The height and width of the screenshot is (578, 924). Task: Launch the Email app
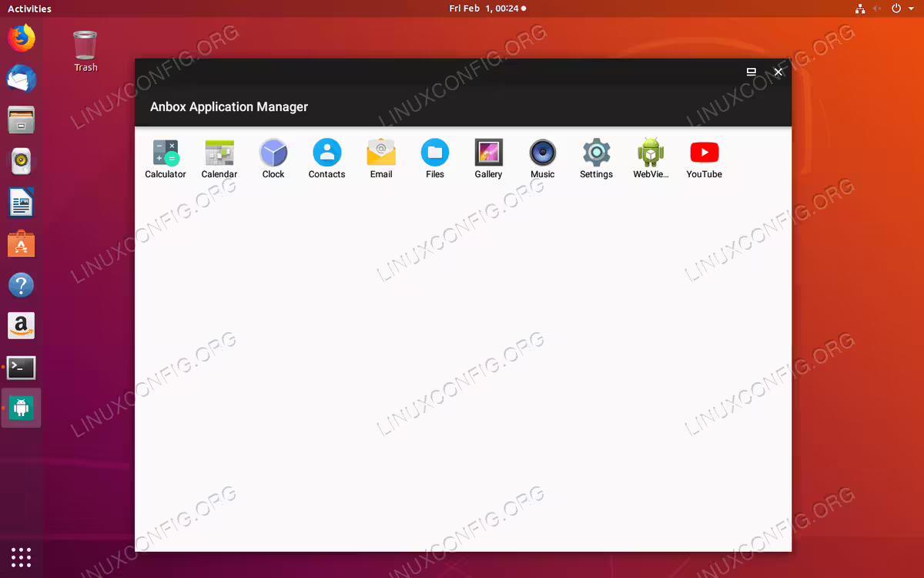pyautogui.click(x=381, y=159)
